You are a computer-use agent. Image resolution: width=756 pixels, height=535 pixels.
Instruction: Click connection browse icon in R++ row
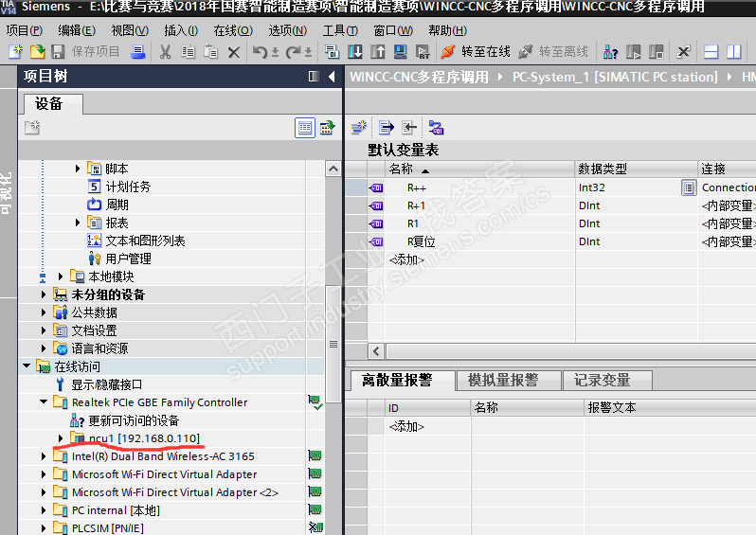tap(689, 187)
